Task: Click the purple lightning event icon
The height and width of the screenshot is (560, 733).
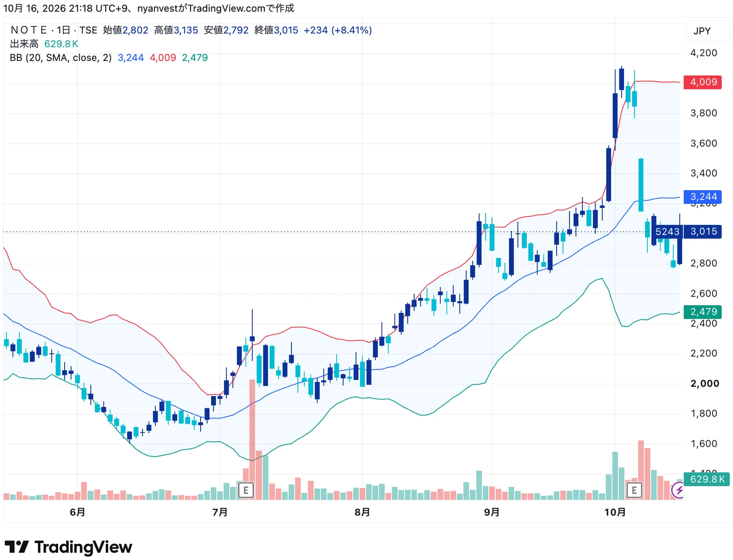Action: (678, 490)
